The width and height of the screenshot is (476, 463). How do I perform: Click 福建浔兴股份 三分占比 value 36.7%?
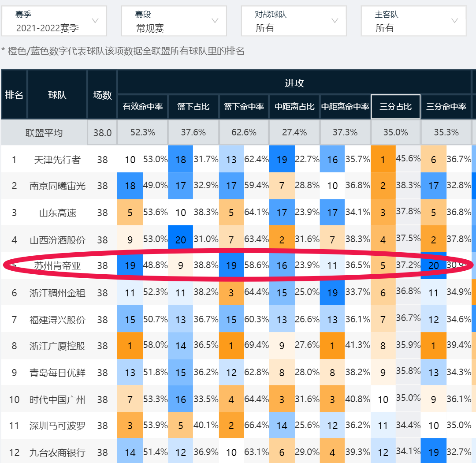point(408,318)
